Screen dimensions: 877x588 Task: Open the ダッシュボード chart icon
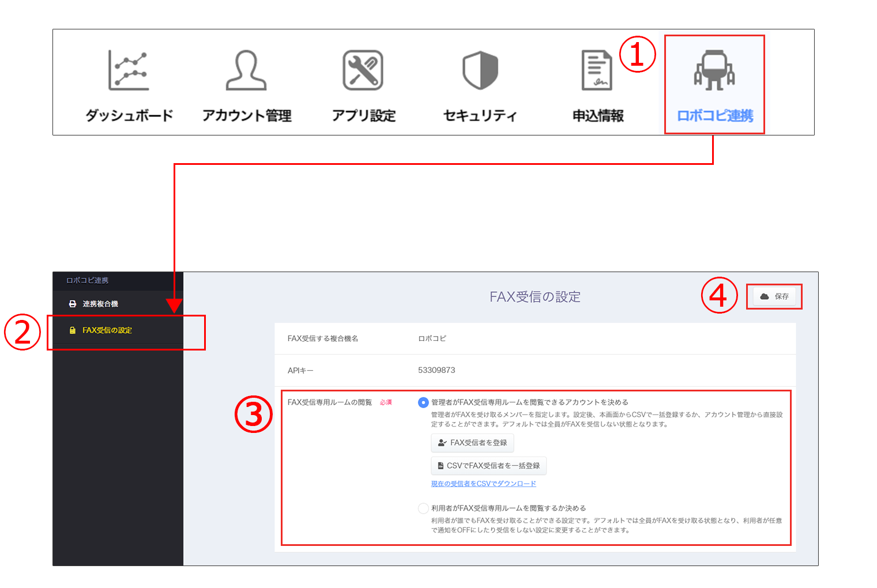click(x=129, y=70)
